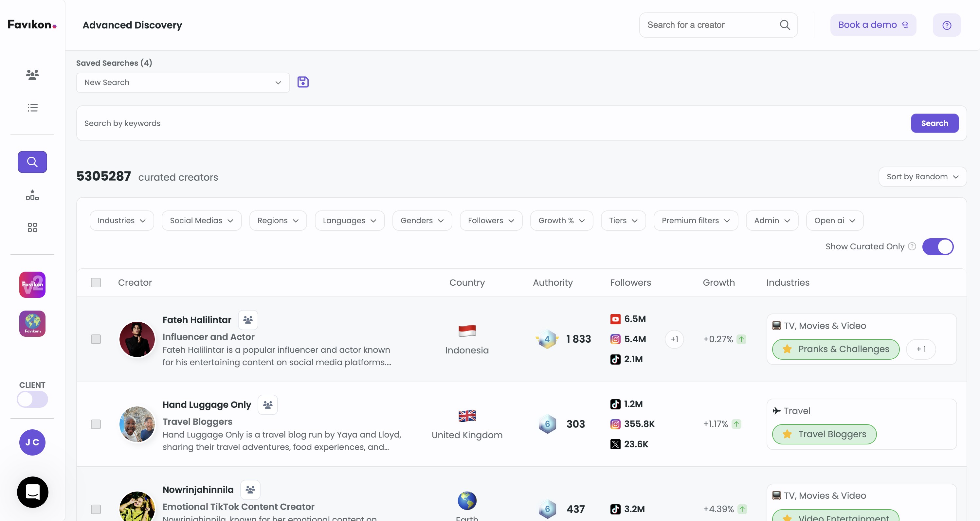Open the lists icon in sidebar
Screen dimensions: 980x521
[32, 108]
